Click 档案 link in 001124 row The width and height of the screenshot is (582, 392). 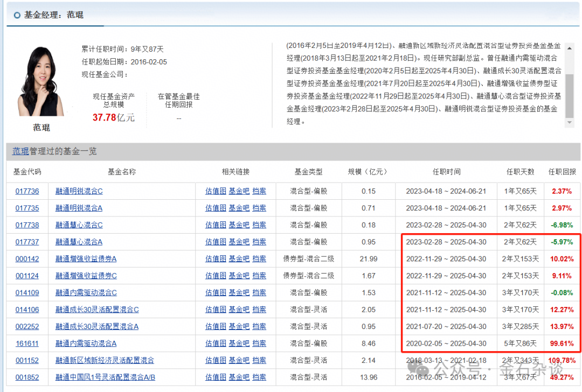pos(259,276)
